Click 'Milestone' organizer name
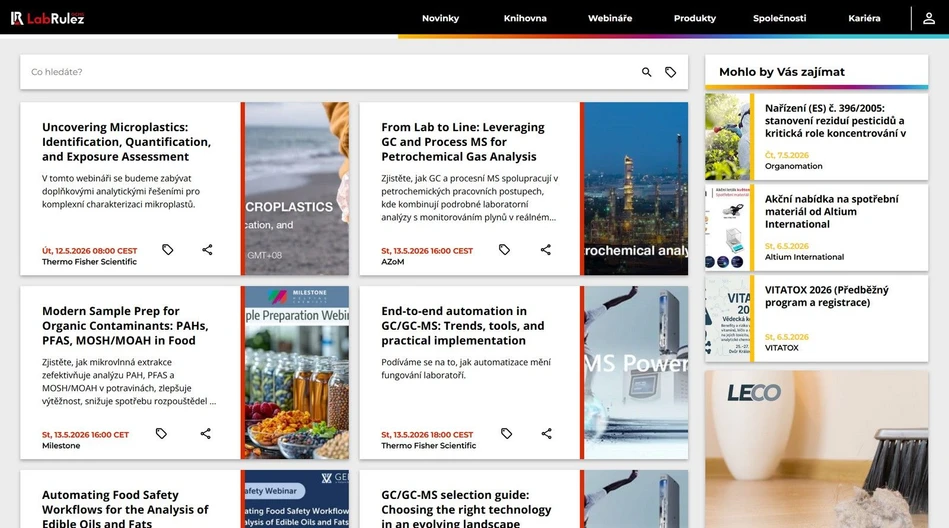Image resolution: width=949 pixels, height=528 pixels. click(61, 446)
